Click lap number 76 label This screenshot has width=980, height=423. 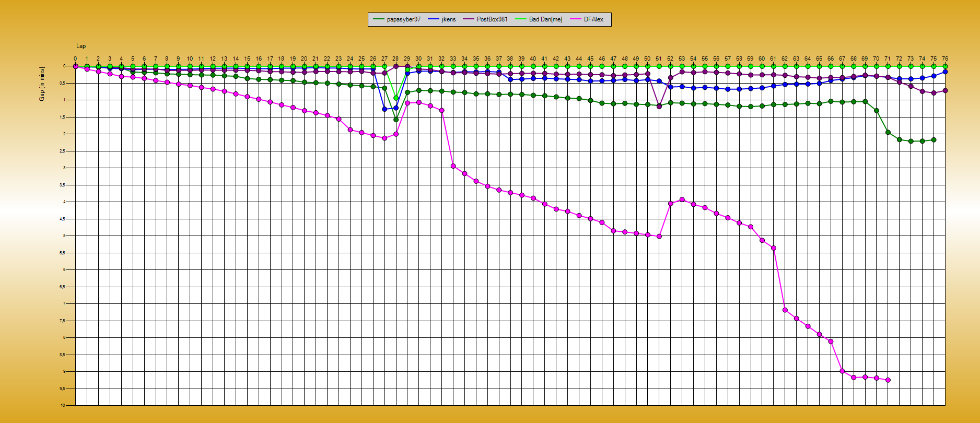945,59
